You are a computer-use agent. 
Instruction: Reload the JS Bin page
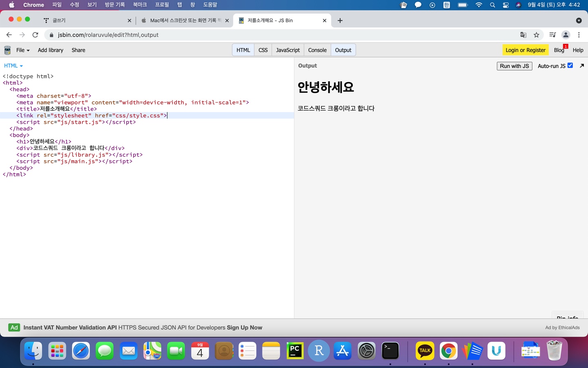pos(35,35)
